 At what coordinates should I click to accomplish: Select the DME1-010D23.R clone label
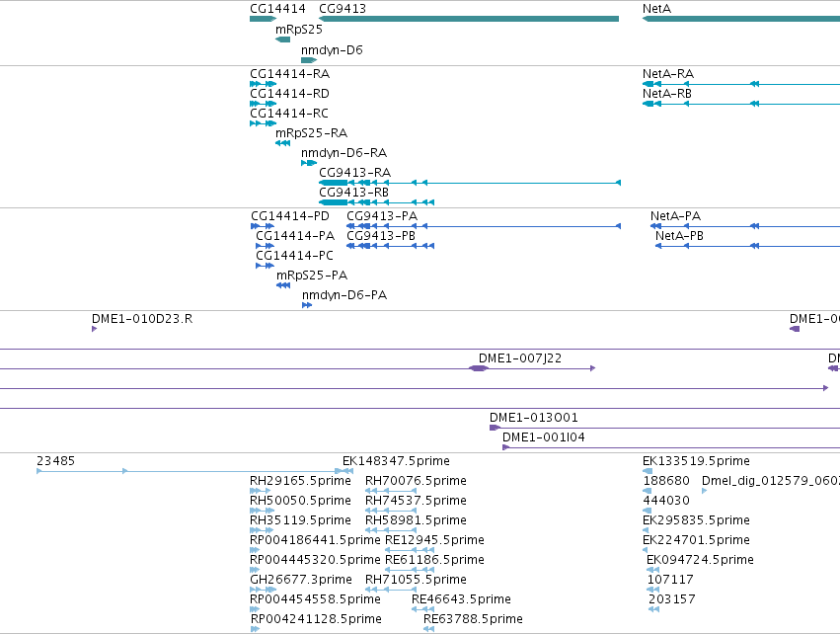(x=142, y=319)
